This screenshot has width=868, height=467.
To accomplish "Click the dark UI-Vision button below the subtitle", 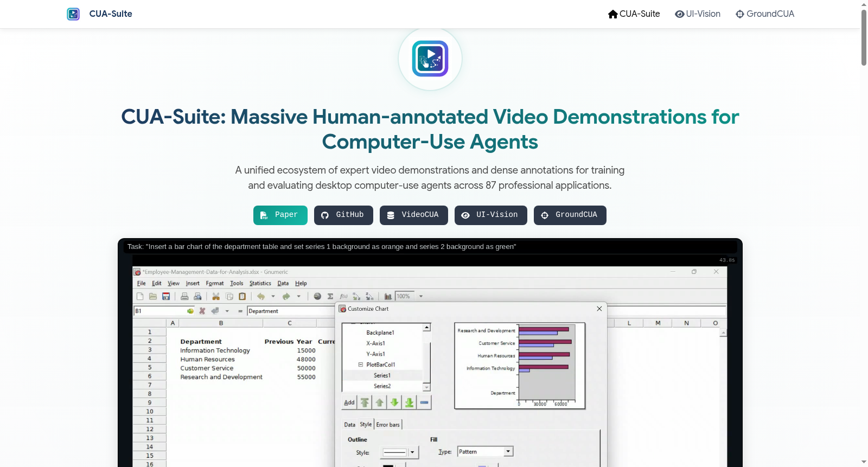I will pyautogui.click(x=491, y=215).
